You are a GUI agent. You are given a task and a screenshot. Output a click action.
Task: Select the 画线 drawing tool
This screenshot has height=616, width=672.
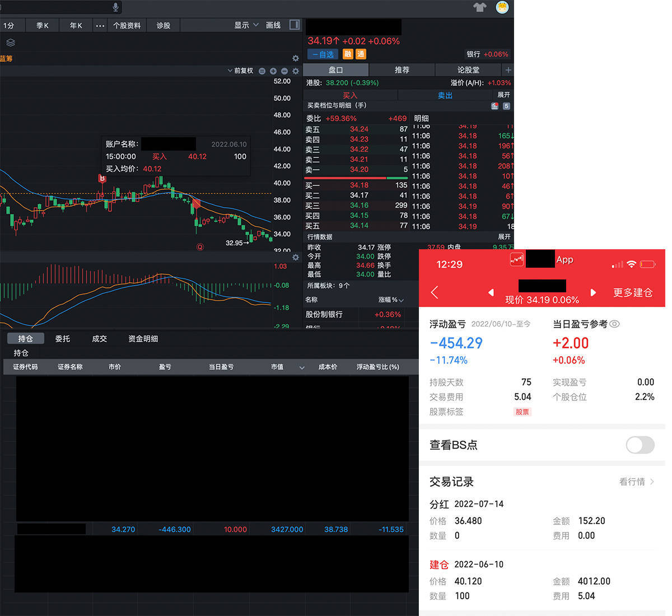(x=273, y=25)
